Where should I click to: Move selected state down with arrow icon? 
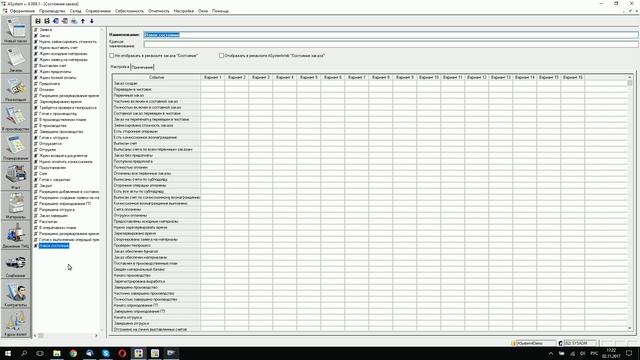92,21
